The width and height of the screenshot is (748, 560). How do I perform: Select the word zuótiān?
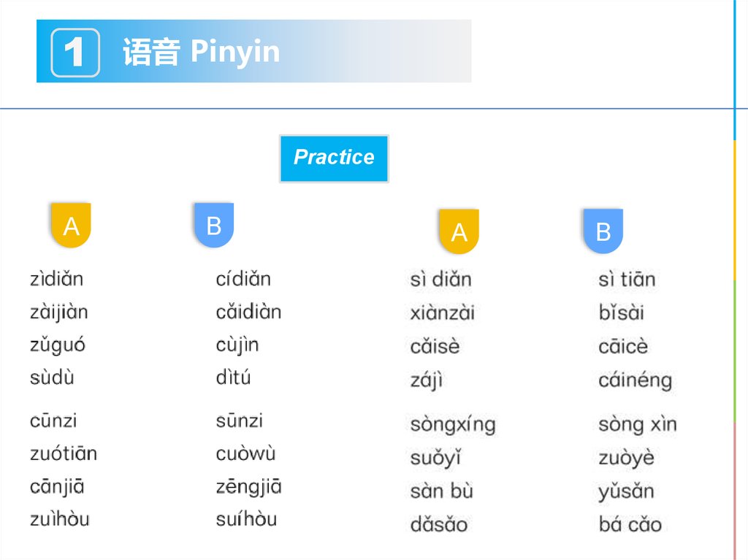pos(64,453)
